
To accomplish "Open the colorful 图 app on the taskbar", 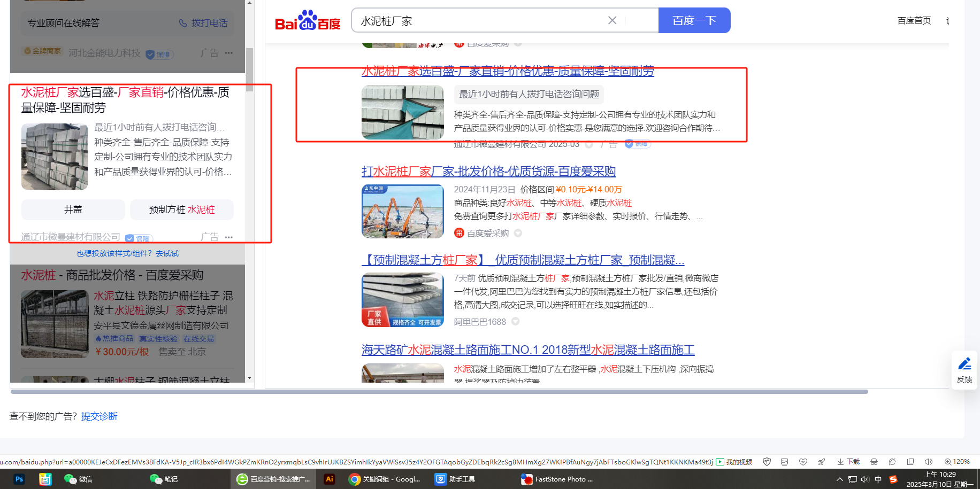I will pyautogui.click(x=45, y=479).
